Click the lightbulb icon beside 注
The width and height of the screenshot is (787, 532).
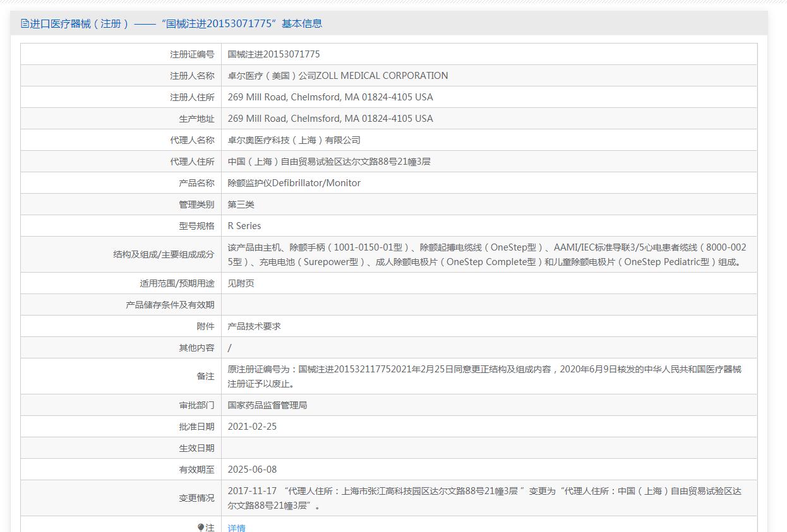pyautogui.click(x=201, y=528)
